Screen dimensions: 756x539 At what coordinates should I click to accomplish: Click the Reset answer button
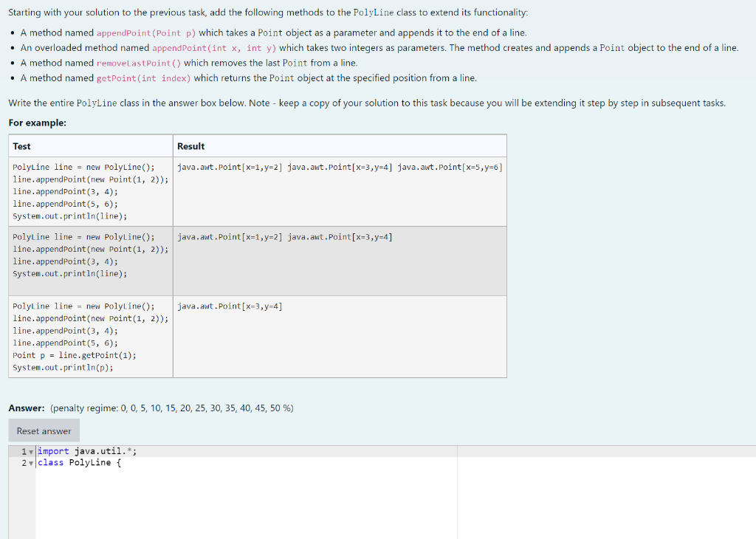(44, 430)
